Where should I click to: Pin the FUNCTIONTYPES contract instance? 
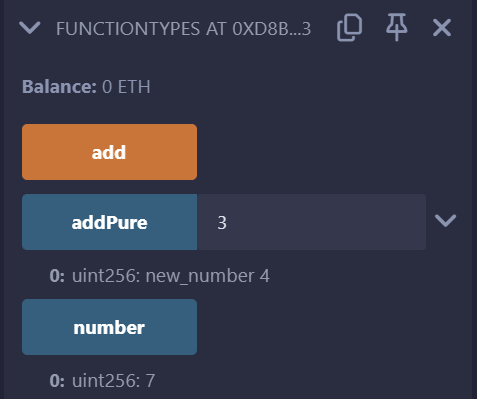396,28
